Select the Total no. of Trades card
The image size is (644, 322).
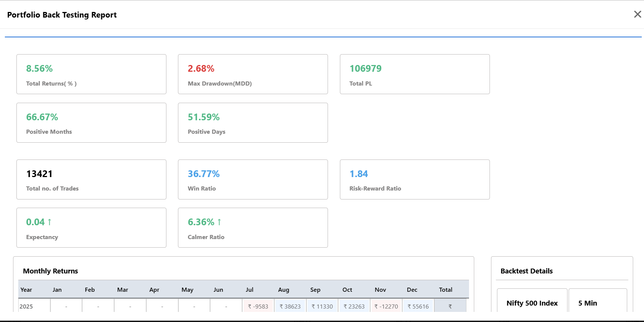point(91,179)
